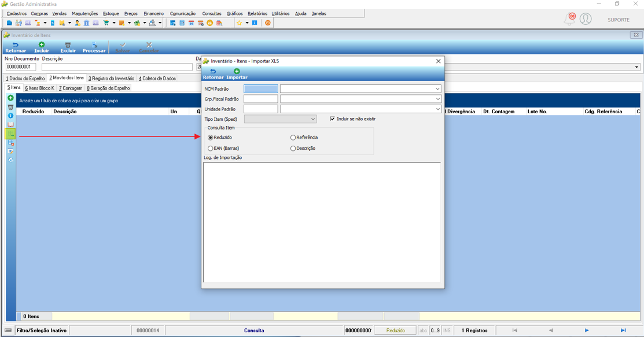Click the Unidade Padrão code input field

pos(261,109)
